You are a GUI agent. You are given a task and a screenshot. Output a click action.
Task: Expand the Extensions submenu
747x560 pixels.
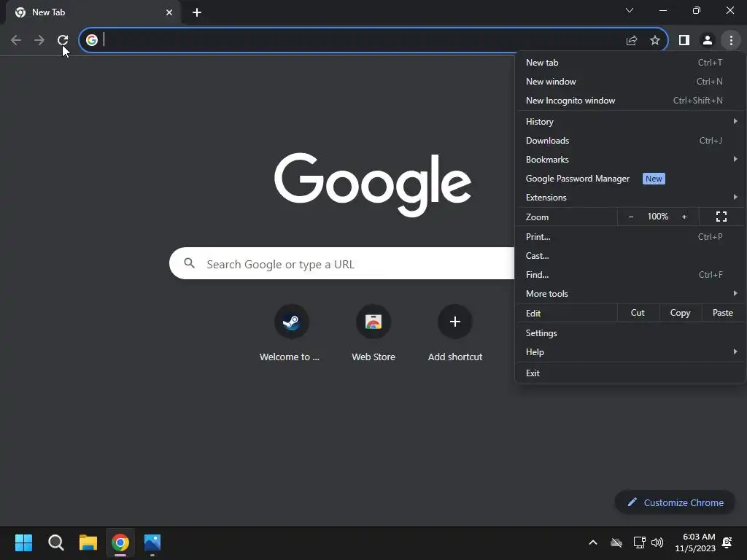tap(630, 197)
